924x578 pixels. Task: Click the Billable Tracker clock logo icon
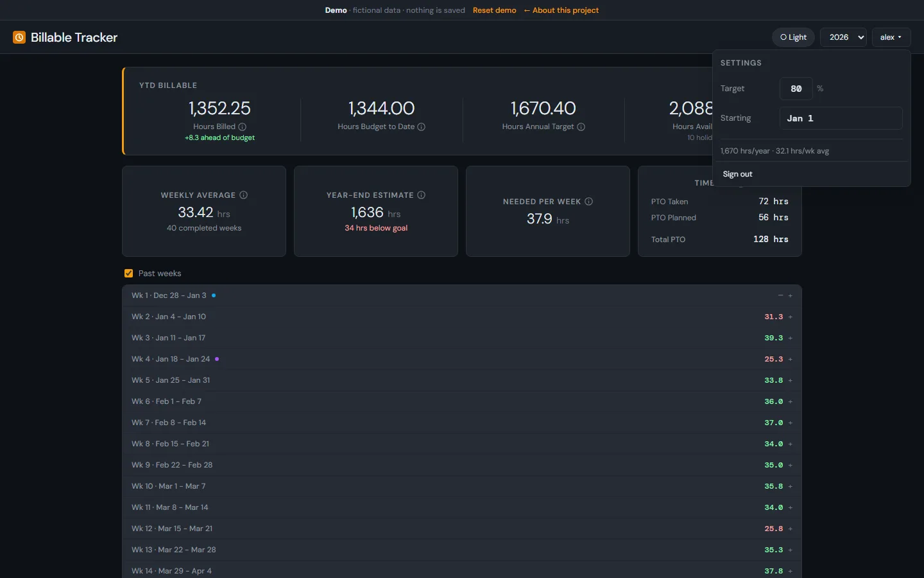pos(19,37)
